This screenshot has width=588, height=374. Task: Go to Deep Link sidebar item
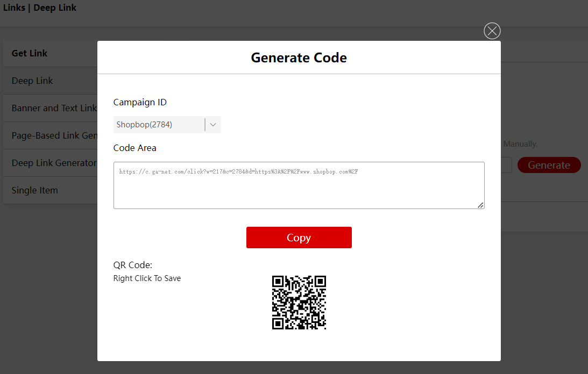pyautogui.click(x=50, y=81)
